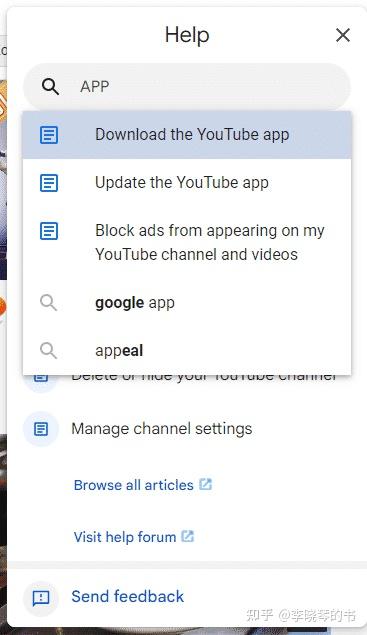
Task: Click article icon beside Update the YouTube app
Action: (x=49, y=183)
